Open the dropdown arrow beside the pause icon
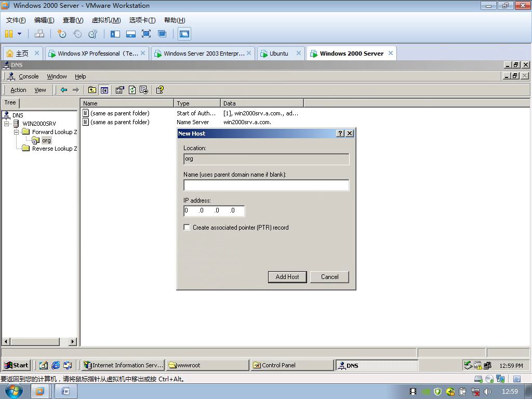Screen dimensions: 532x399 coord(19,34)
